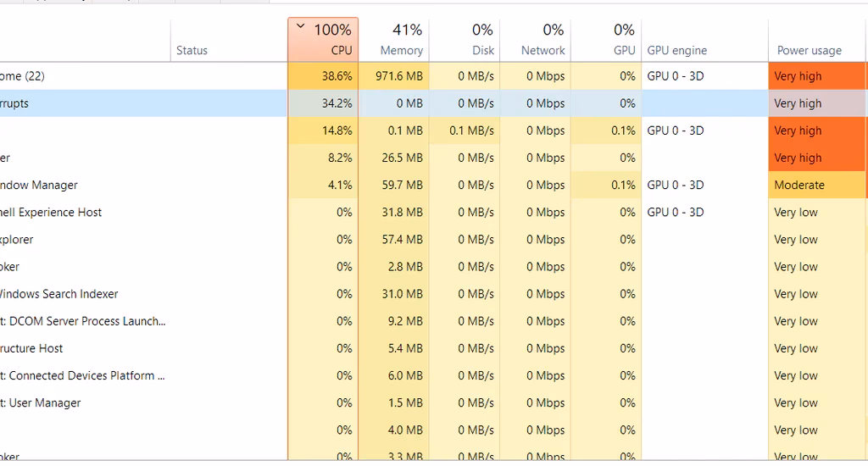This screenshot has height=466, width=868.
Task: Click the Status column header
Action: point(229,39)
